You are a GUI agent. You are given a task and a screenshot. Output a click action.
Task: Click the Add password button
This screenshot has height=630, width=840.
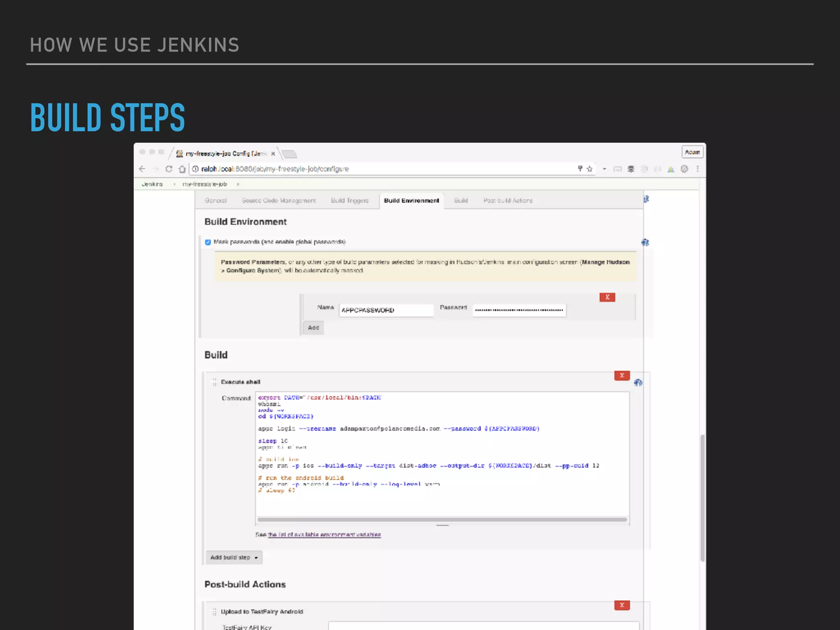point(313,328)
